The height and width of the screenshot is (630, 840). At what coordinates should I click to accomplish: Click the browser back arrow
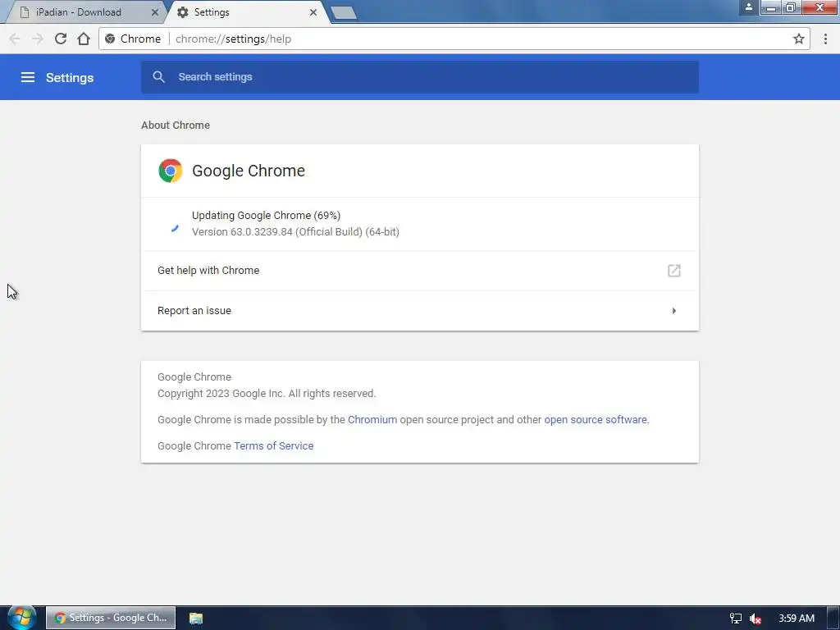pos(15,39)
